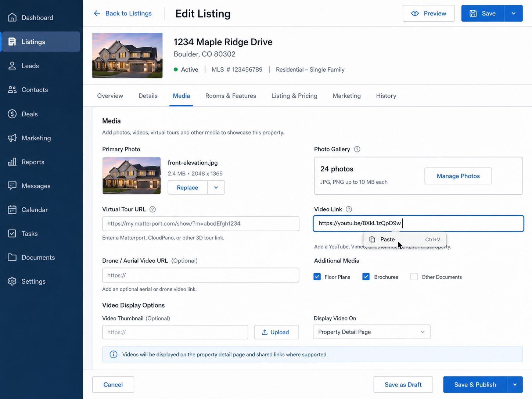Click the Documents folder icon
Image resolution: width=532 pixels, height=399 pixels.
(x=12, y=257)
